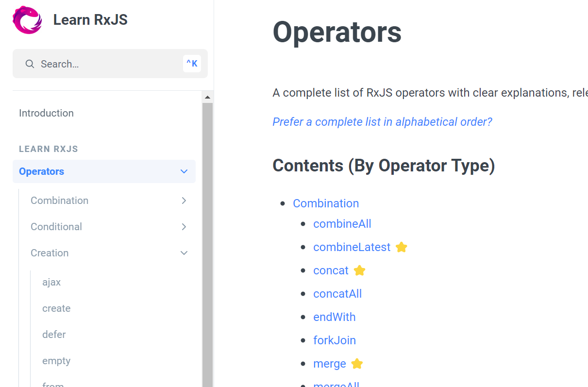This screenshot has height=387, width=588.
Task: Expand the Conditional sidebar section
Action: coord(184,227)
